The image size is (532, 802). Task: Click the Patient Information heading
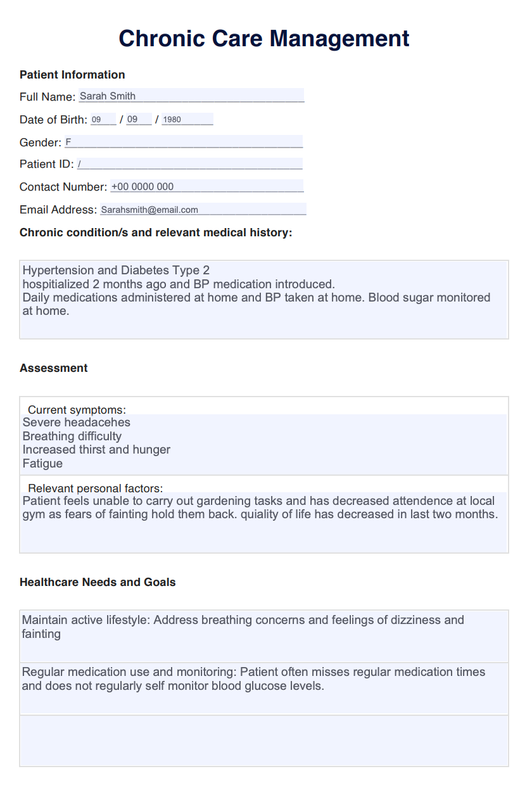(x=72, y=75)
